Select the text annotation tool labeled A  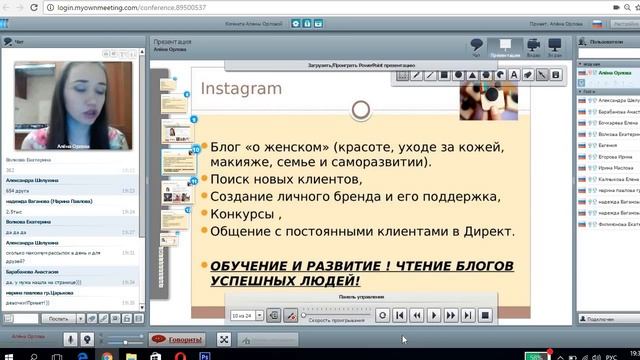click(514, 75)
